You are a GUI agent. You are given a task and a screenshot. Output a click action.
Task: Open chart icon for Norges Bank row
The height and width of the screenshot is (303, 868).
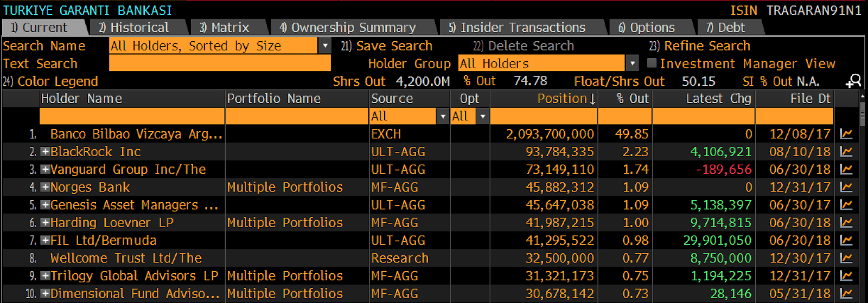[x=846, y=187]
